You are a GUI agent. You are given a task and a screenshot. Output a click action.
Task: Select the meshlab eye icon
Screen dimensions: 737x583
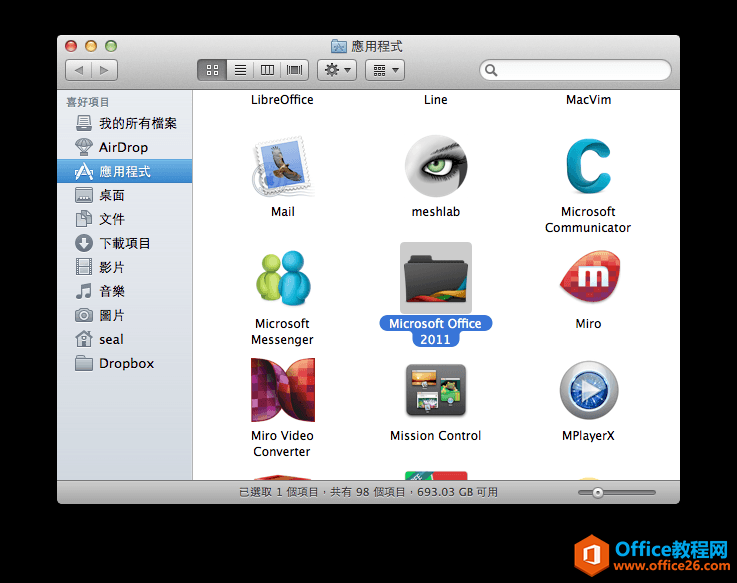coord(435,167)
